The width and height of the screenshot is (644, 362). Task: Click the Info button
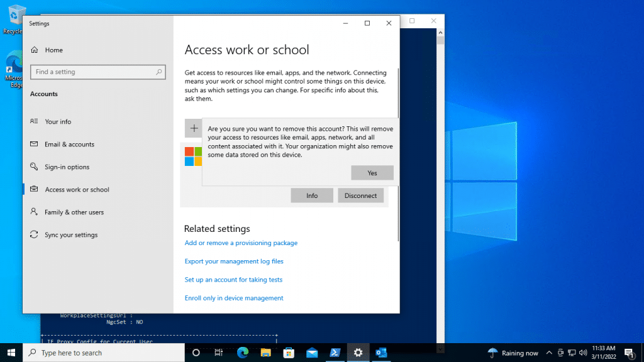[x=312, y=195]
